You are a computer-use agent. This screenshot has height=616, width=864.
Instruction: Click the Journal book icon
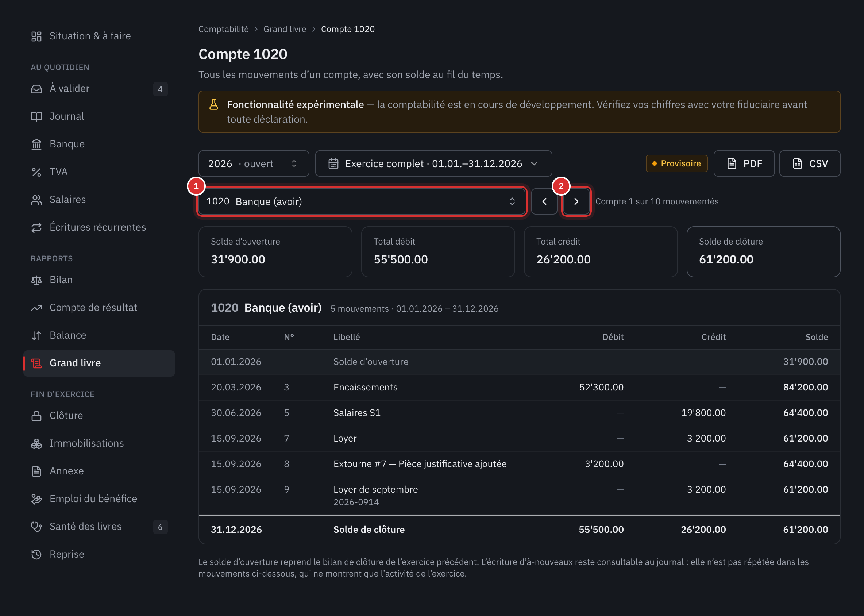point(36,116)
